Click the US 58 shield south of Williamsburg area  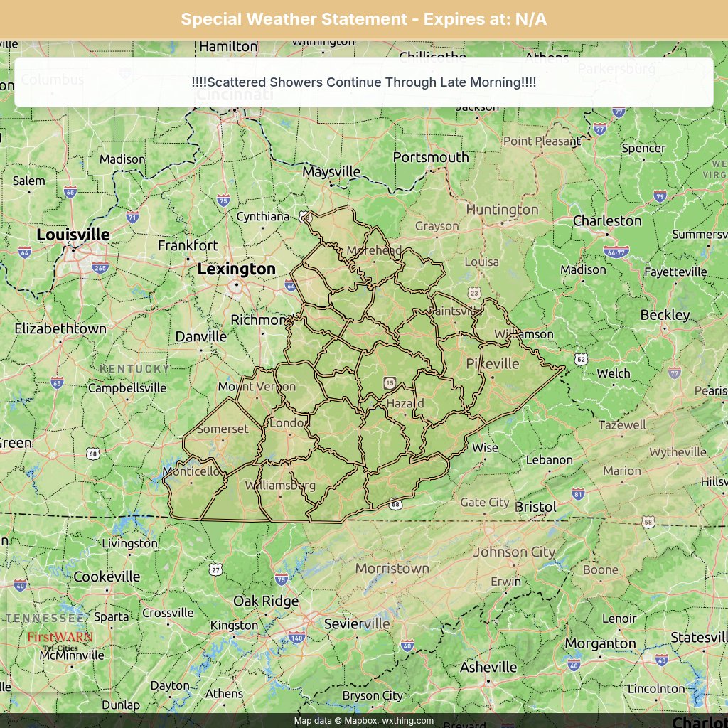point(395,504)
